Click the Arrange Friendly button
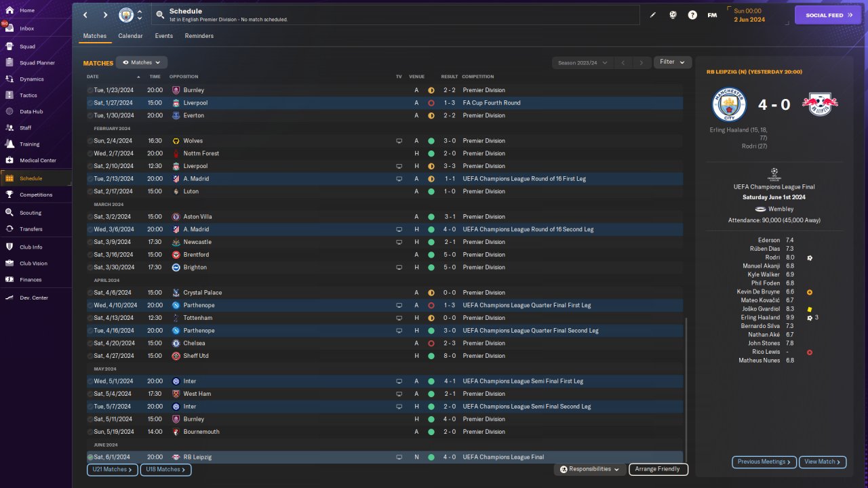The height and width of the screenshot is (488, 868). click(x=658, y=469)
